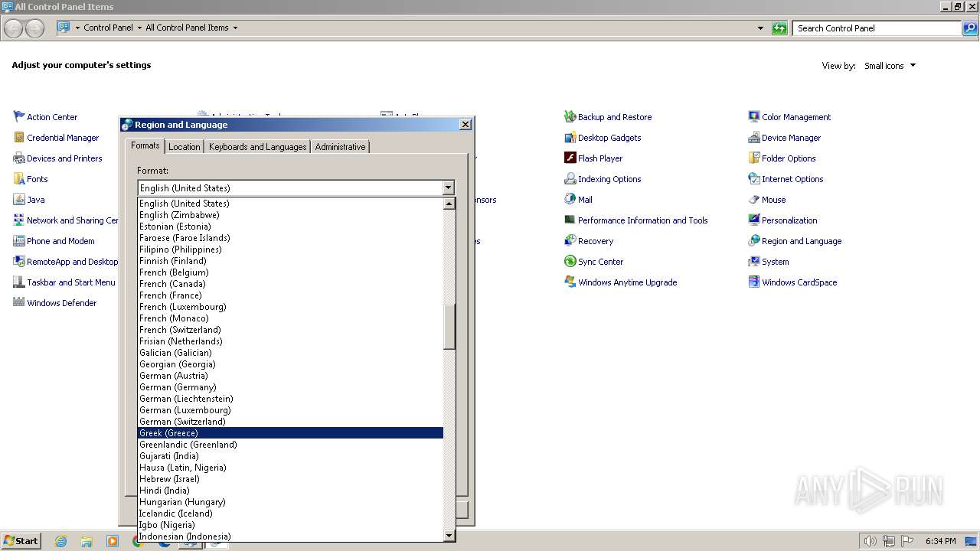Expand the All Control Panel Items breadcrumb arrow
This screenshot has height=551, width=980.
235,28
